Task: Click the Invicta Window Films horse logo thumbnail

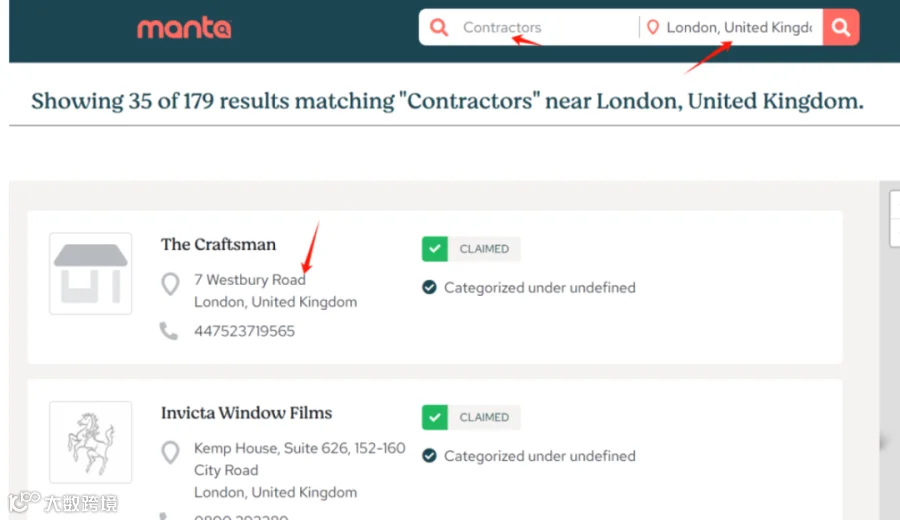Action: pyautogui.click(x=91, y=442)
